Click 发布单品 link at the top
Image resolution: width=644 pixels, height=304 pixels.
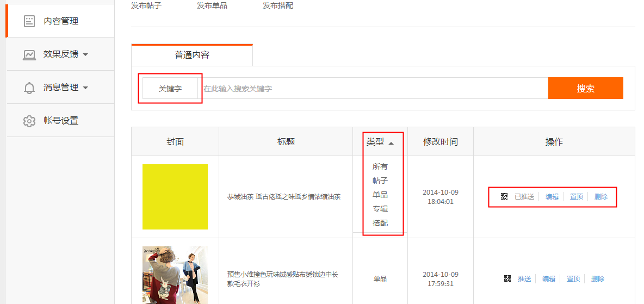click(x=212, y=5)
